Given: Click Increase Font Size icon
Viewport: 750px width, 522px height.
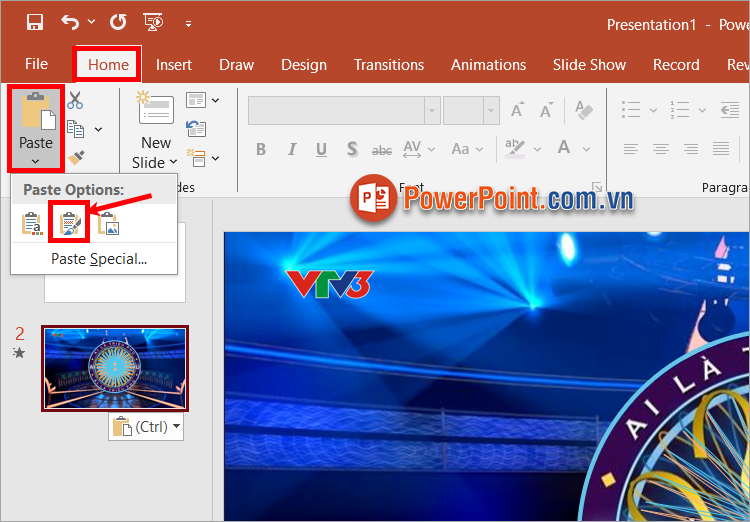Looking at the screenshot, I should pyautogui.click(x=517, y=111).
